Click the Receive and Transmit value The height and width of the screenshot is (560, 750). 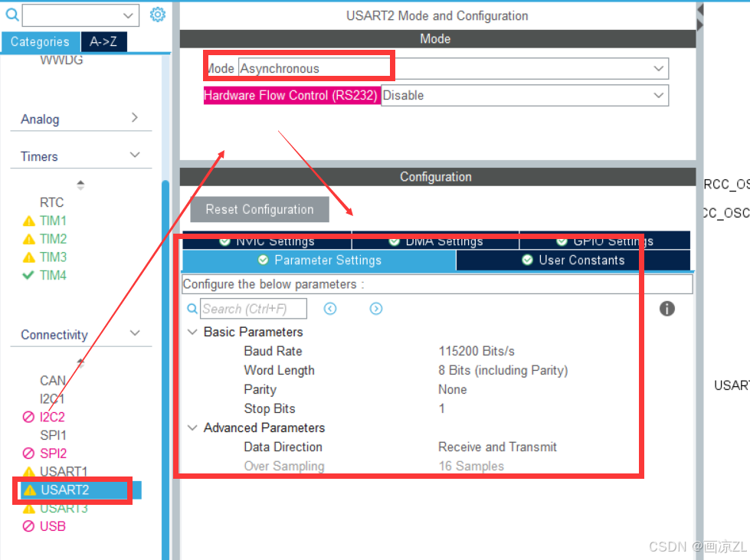pyautogui.click(x=497, y=447)
